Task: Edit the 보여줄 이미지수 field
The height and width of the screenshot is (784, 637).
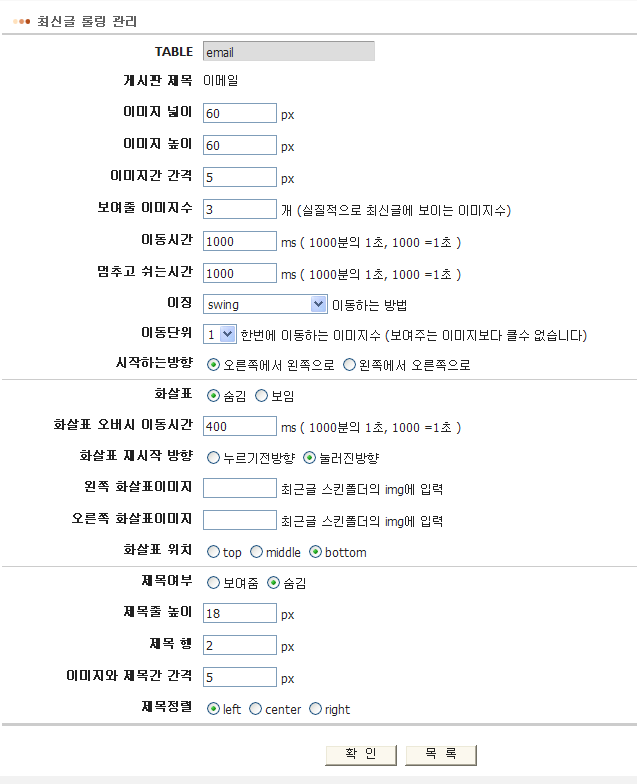Action: point(239,210)
